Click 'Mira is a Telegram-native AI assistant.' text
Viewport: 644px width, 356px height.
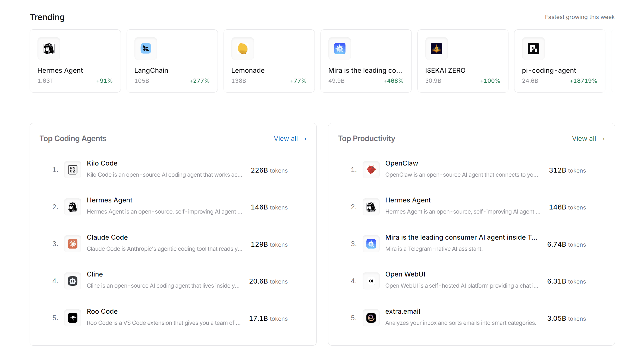click(434, 249)
